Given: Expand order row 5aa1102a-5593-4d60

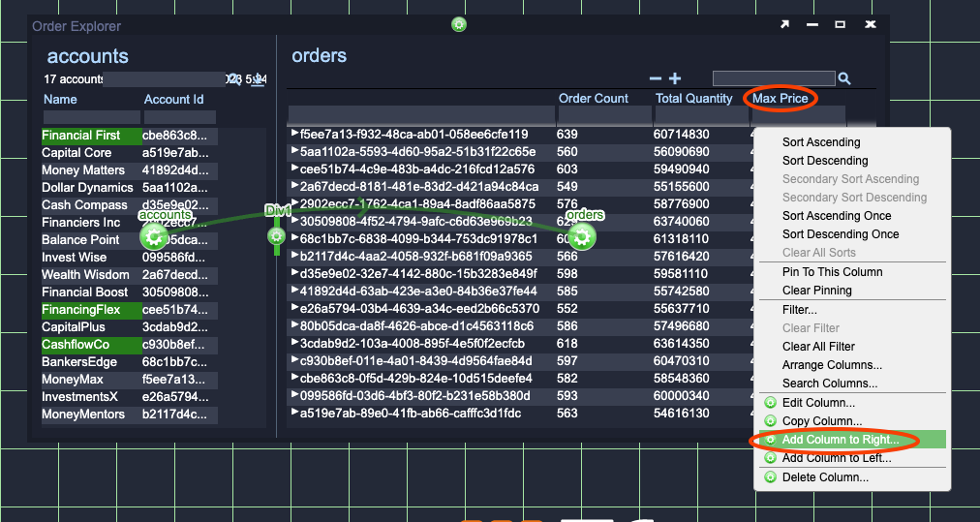Looking at the screenshot, I should (x=295, y=151).
